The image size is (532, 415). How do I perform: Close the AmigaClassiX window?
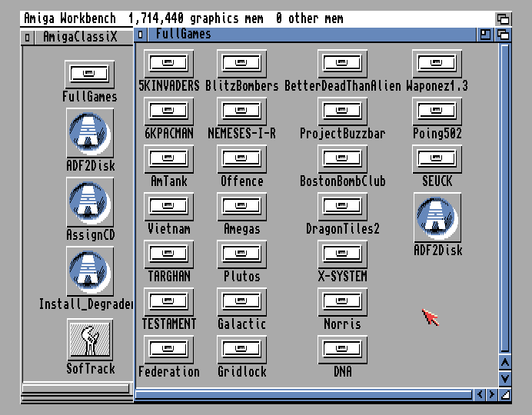coord(28,38)
